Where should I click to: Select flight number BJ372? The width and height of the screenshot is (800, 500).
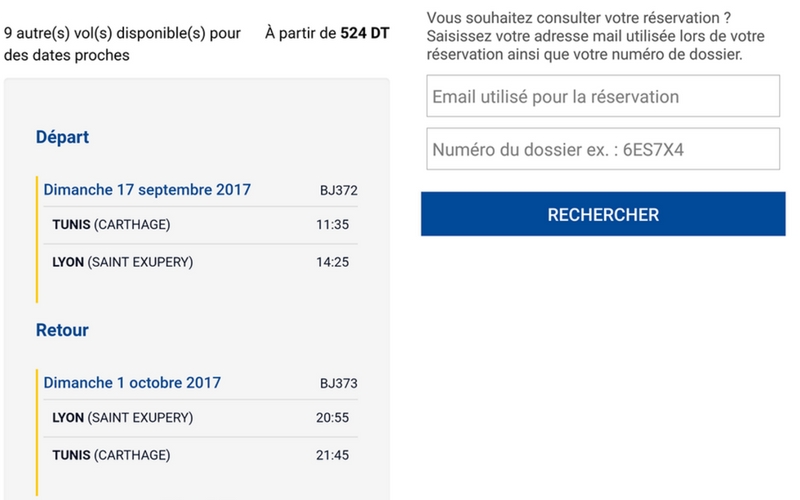[338, 190]
